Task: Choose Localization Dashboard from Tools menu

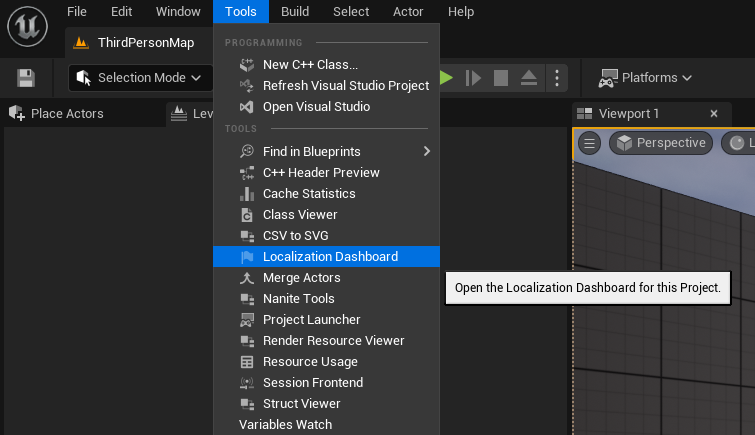Action: (x=329, y=257)
